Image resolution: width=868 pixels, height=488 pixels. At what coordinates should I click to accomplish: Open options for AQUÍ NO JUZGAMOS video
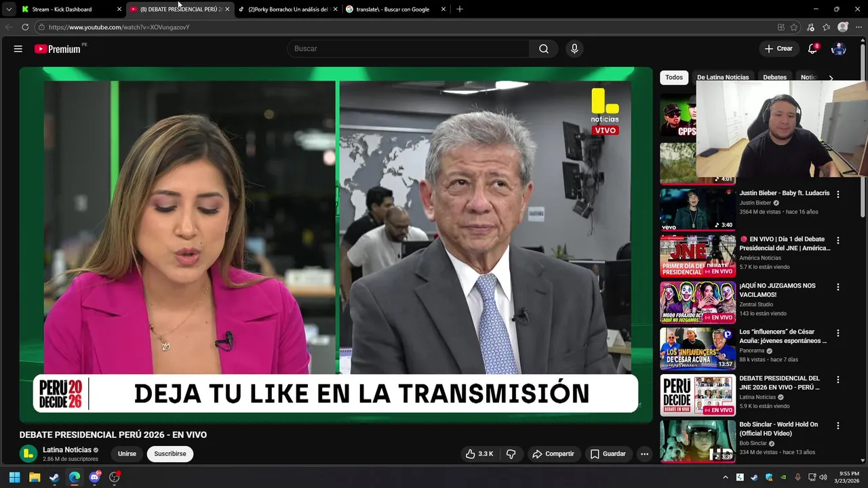838,287
